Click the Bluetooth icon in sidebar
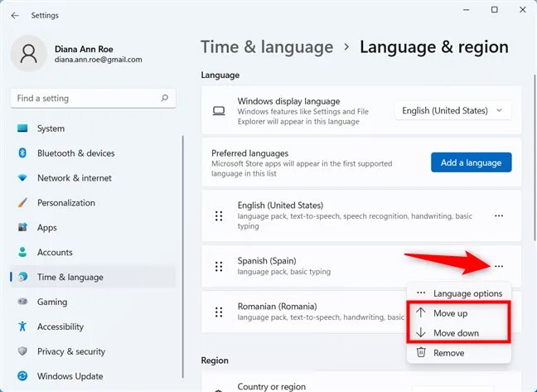537x392 pixels. (x=22, y=153)
